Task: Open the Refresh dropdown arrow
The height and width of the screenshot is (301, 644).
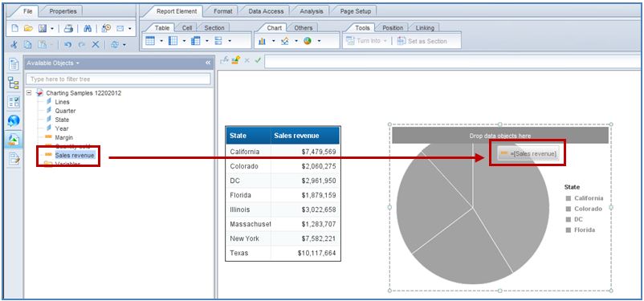Action: [x=124, y=45]
